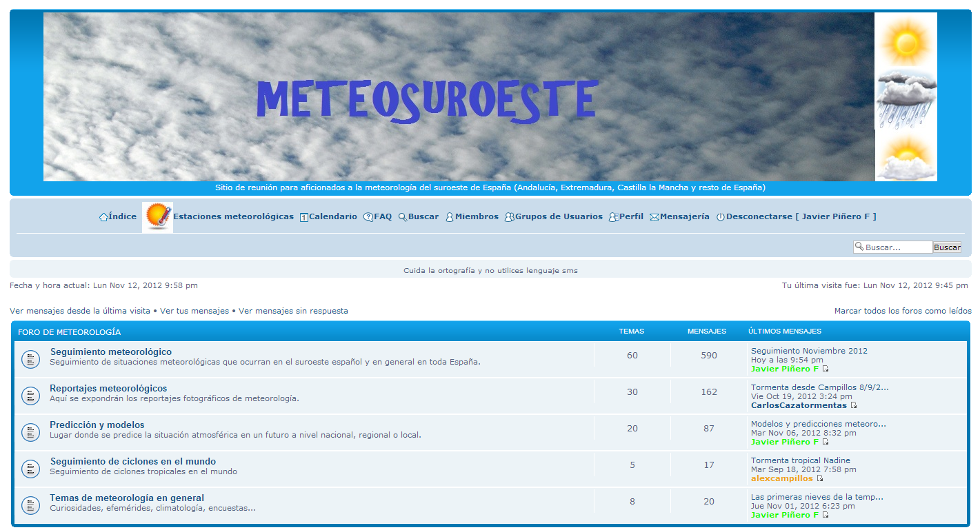Viewport: 980px width, 530px height.
Task: Open CarlosCazatormentas user profile
Action: pyautogui.click(x=799, y=405)
